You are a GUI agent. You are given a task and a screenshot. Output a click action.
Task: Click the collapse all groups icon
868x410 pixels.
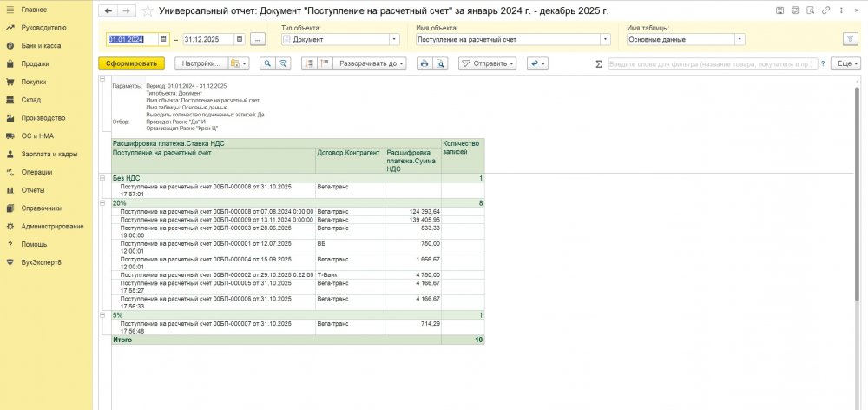[x=325, y=63]
